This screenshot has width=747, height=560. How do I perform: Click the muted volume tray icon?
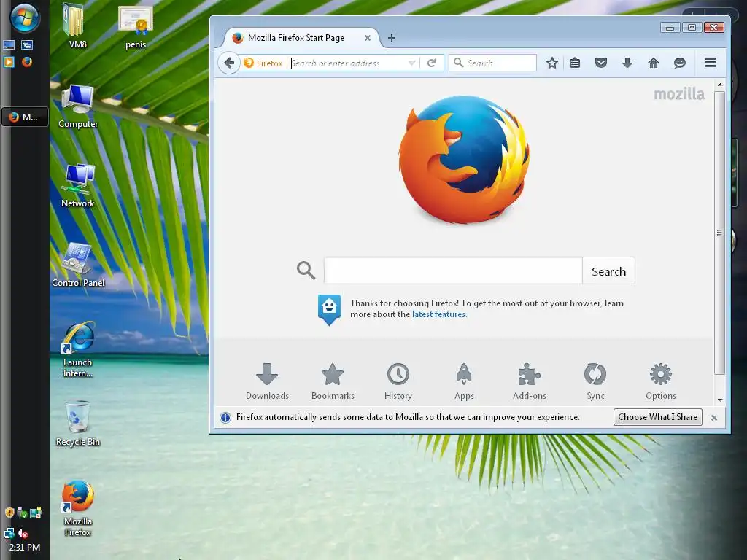(23, 533)
